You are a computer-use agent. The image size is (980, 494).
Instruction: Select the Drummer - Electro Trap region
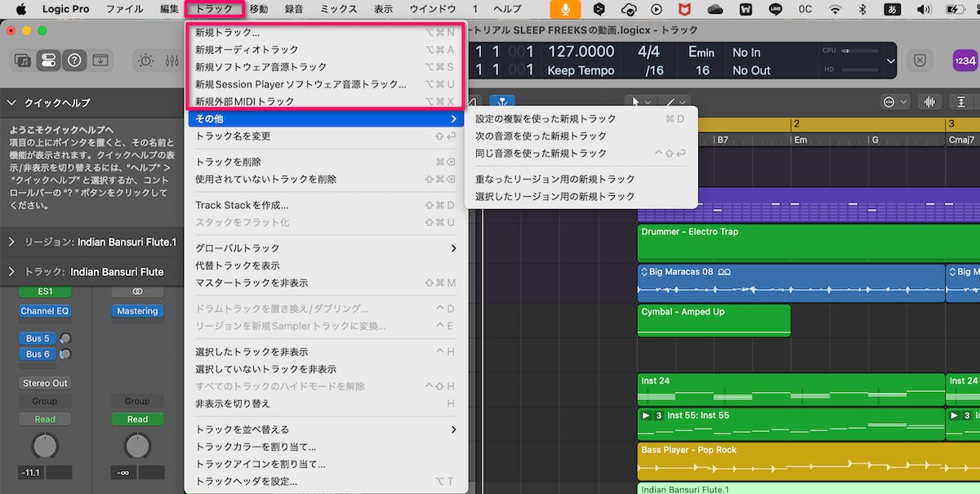[808, 243]
